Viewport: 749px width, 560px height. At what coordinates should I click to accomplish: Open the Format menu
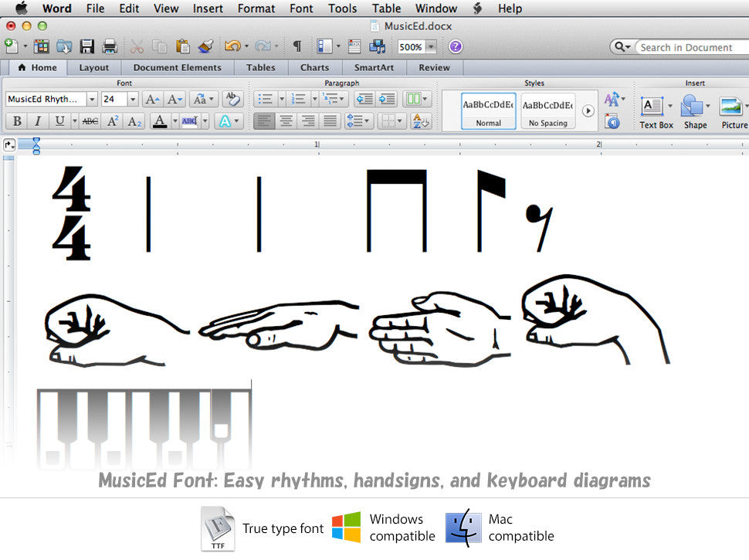[256, 8]
